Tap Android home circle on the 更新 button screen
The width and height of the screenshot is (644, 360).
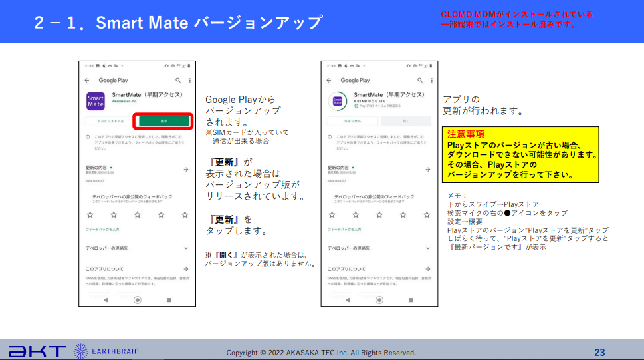coord(138,300)
